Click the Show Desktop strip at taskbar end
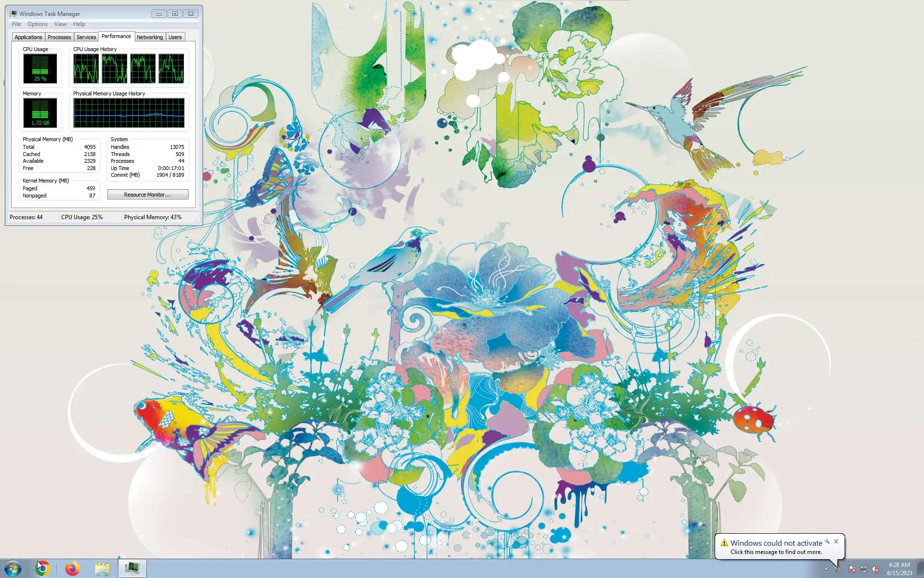 coord(921,569)
